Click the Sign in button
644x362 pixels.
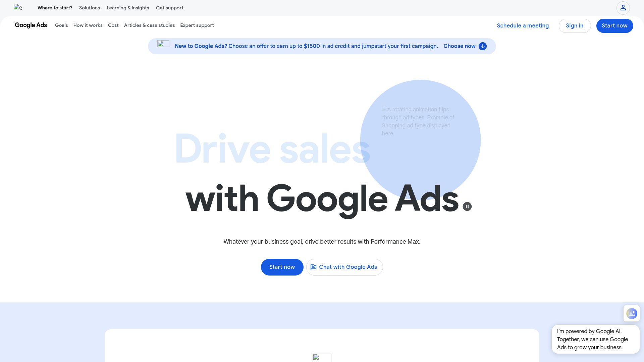575,25
